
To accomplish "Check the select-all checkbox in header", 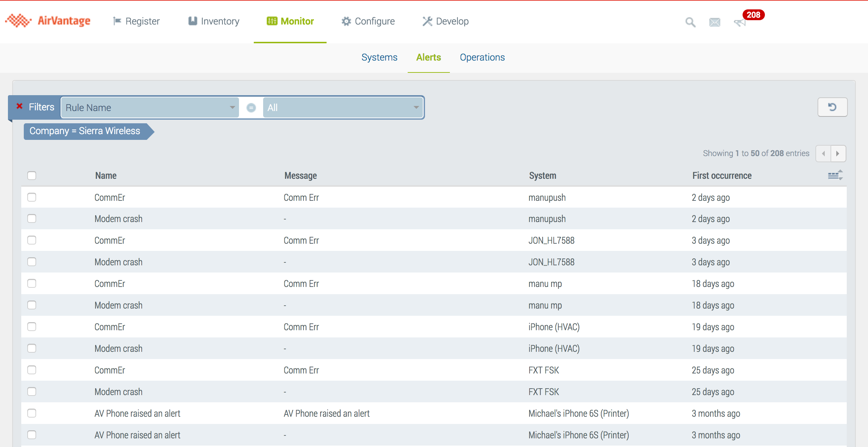I will (32, 176).
